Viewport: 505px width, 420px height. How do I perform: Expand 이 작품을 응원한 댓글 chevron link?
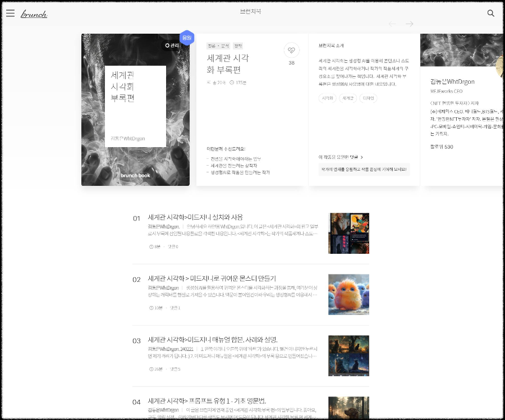(x=341, y=157)
